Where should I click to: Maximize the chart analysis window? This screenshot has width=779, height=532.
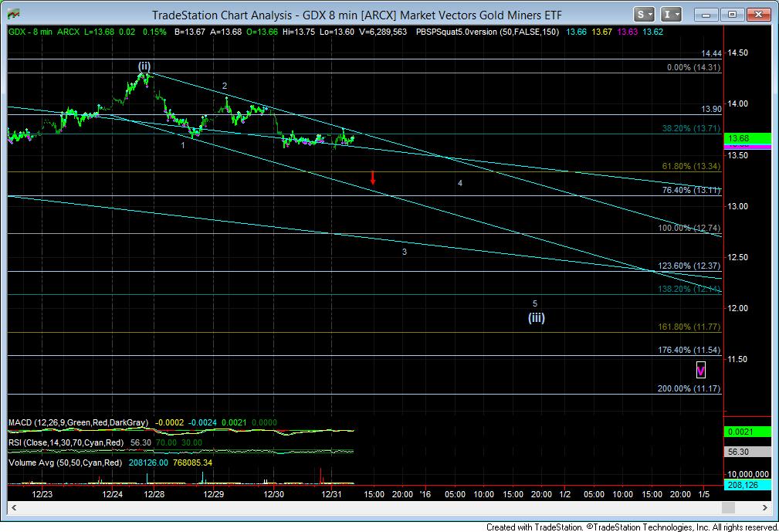pyautogui.click(x=732, y=15)
